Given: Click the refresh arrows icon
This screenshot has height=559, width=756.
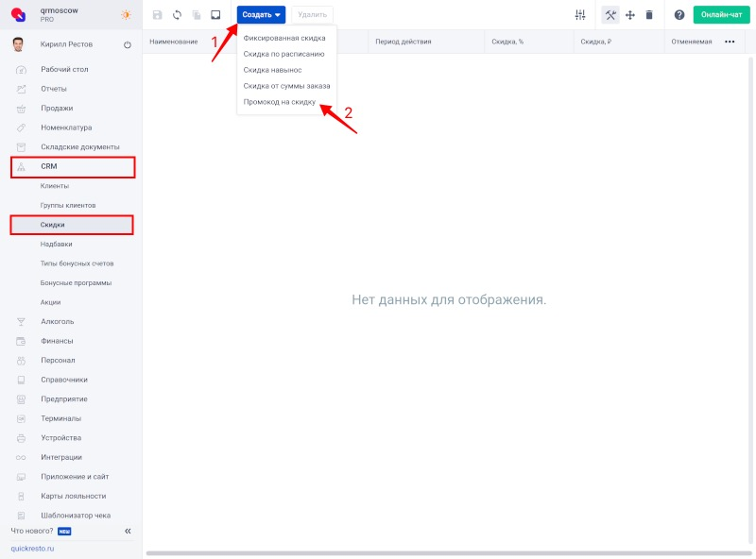Looking at the screenshot, I should [x=177, y=15].
